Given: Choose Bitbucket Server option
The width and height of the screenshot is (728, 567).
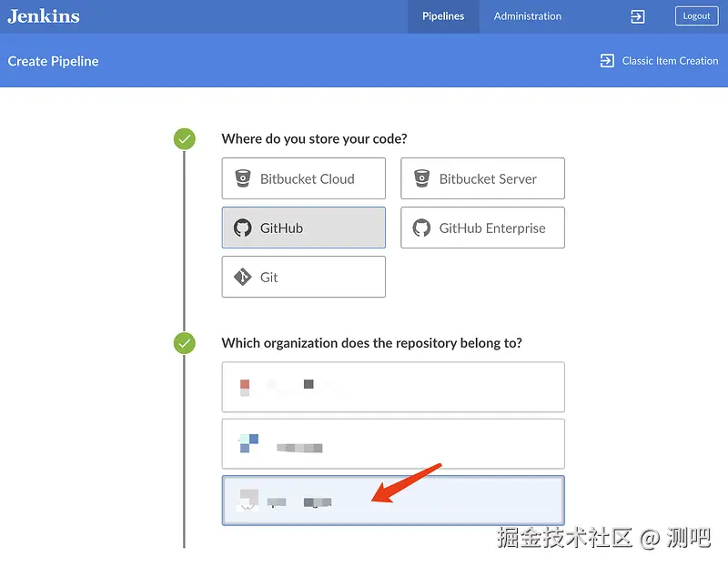Looking at the screenshot, I should pyautogui.click(x=482, y=178).
